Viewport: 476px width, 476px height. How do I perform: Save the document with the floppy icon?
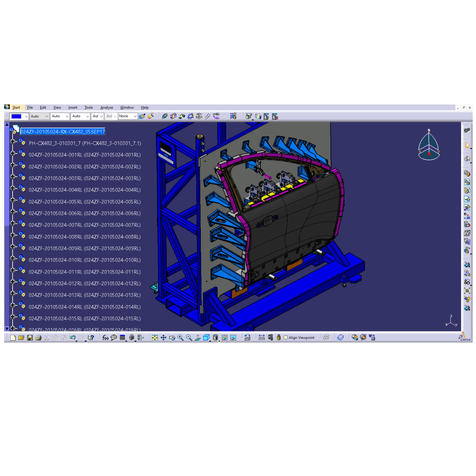30,338
